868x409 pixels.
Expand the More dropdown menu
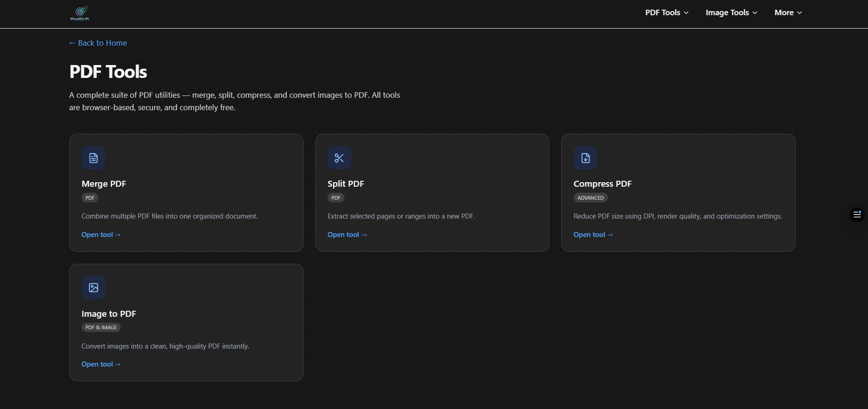coord(788,13)
